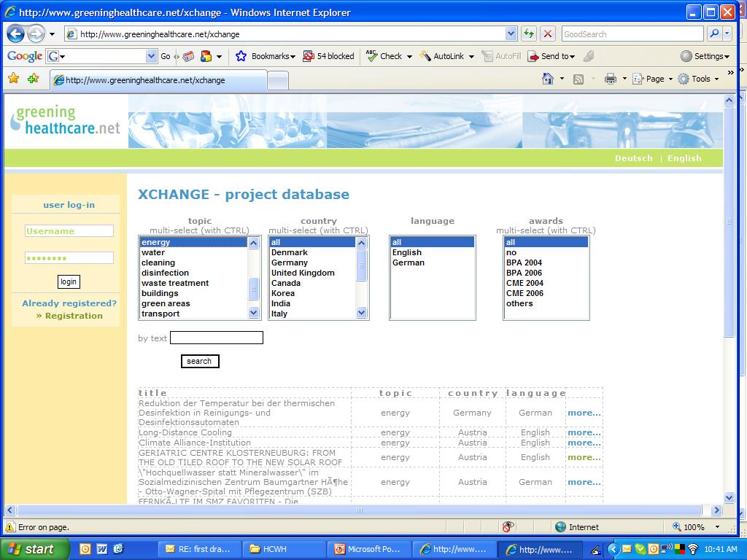Focus the GoodSearch search box
The image size is (747, 560).
click(x=632, y=34)
